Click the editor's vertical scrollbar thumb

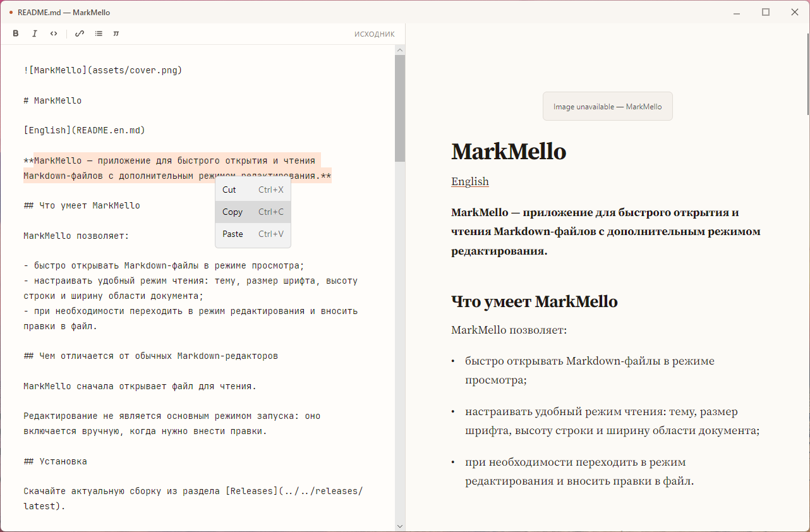click(400, 108)
